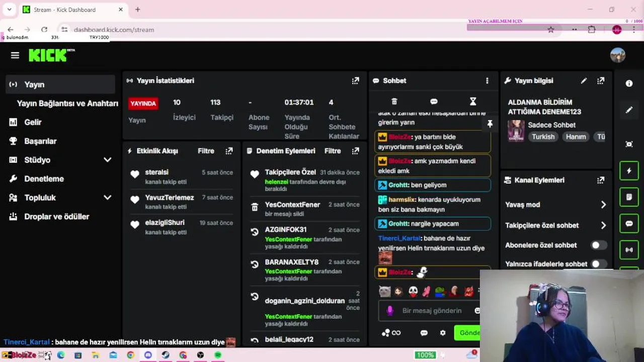The height and width of the screenshot is (362, 644).
Task: Click the message input field
Action: [x=433, y=311]
